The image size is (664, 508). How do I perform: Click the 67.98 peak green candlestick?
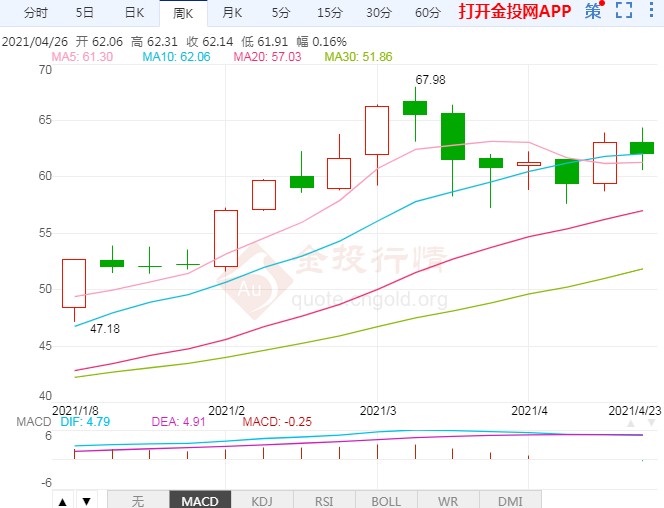point(415,108)
